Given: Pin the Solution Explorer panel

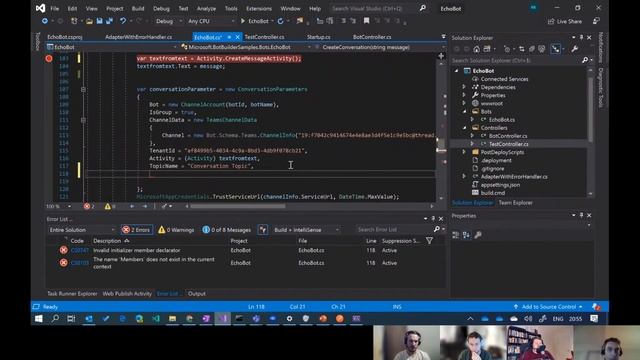Looking at the screenshot, I should pos(581,38).
